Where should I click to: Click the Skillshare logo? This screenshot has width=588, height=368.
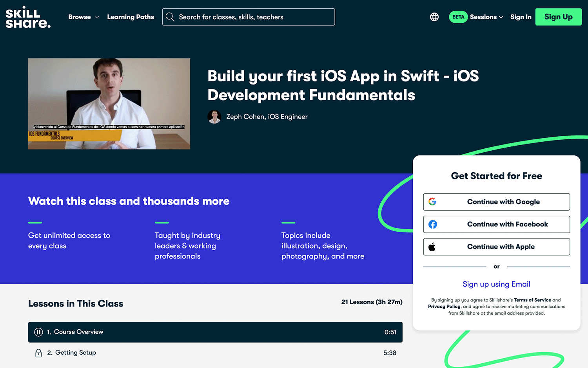click(28, 17)
